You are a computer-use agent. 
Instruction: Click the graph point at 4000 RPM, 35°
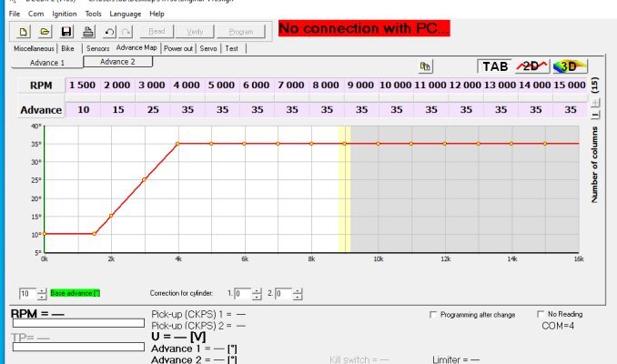coord(177,144)
